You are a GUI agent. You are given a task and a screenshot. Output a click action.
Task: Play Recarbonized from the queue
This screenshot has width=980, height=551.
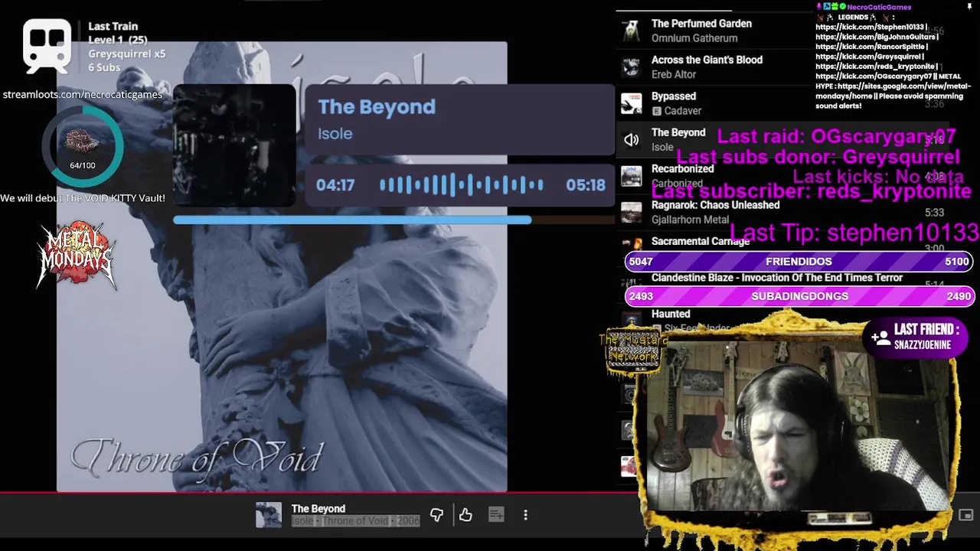click(x=682, y=169)
